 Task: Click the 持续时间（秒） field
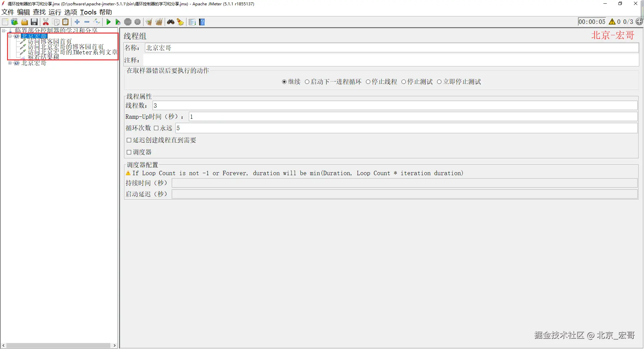tap(405, 183)
